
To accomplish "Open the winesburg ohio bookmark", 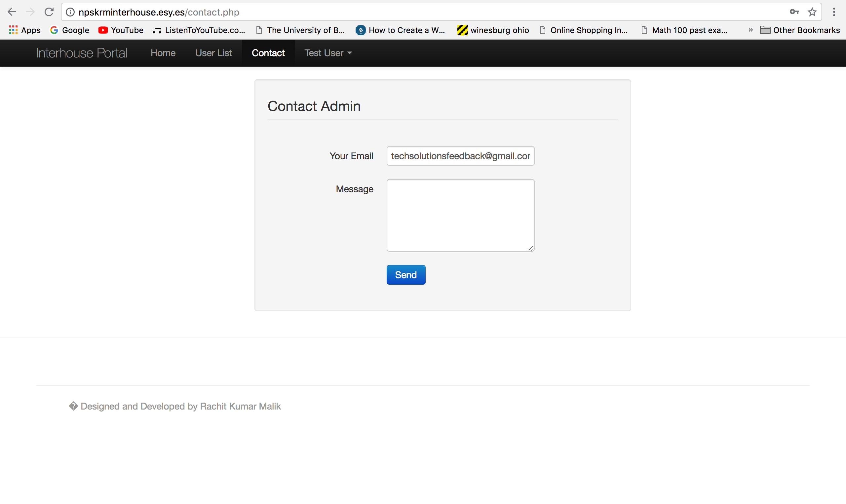I will coord(493,30).
